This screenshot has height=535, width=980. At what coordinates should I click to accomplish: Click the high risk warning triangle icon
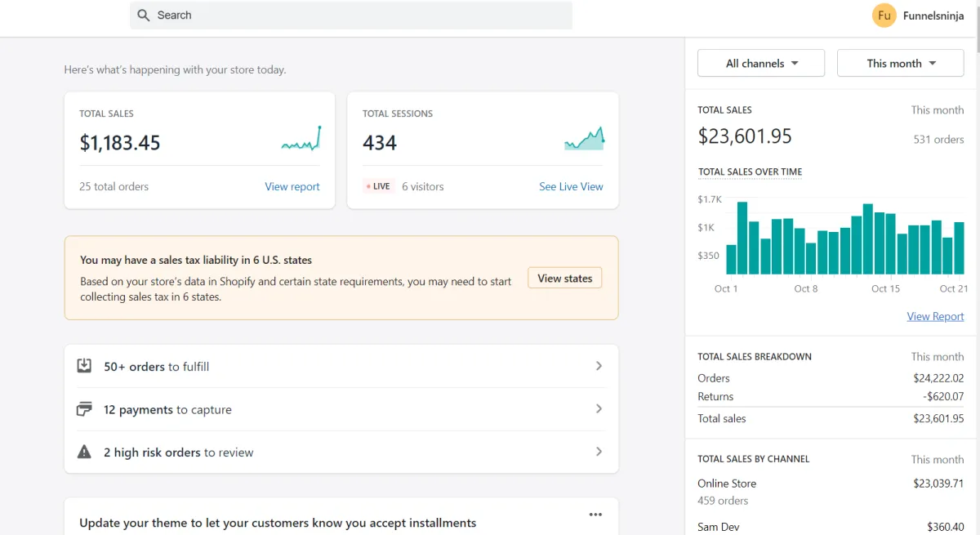point(84,452)
